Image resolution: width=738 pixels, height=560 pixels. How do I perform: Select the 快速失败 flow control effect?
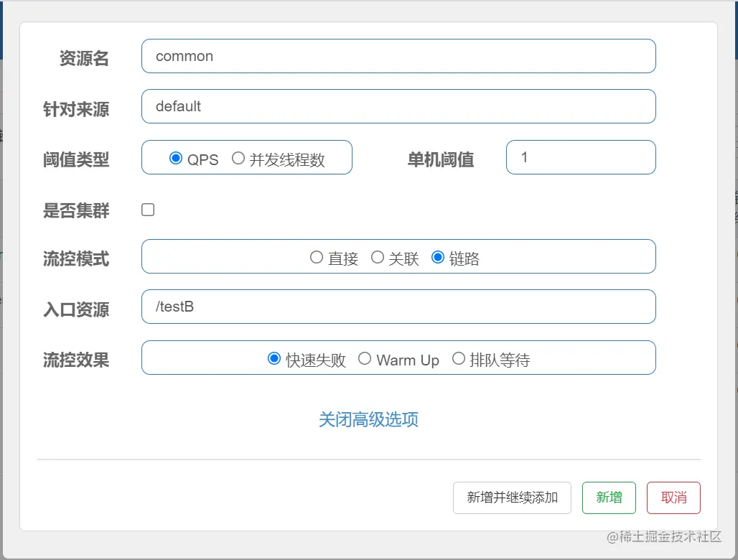274,358
